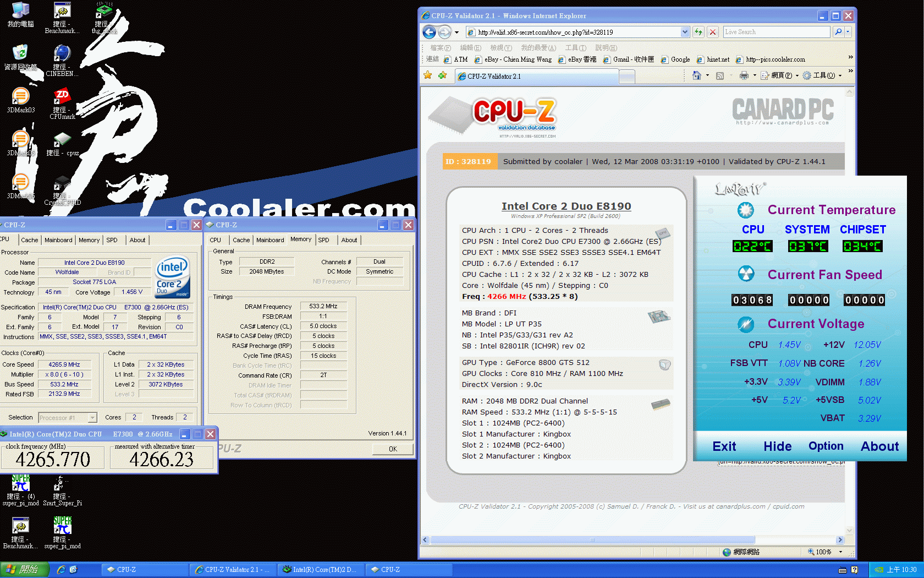Click the Live Search magnifier icon
The width and height of the screenshot is (924, 578).
coord(838,32)
